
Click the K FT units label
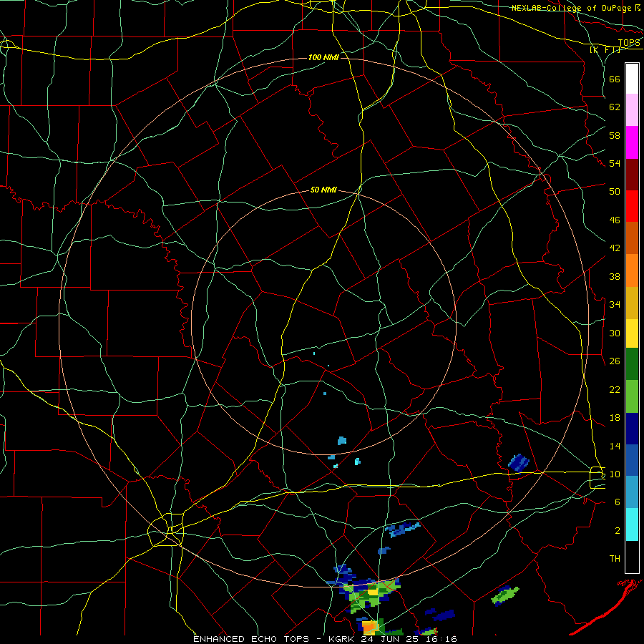pos(605,50)
